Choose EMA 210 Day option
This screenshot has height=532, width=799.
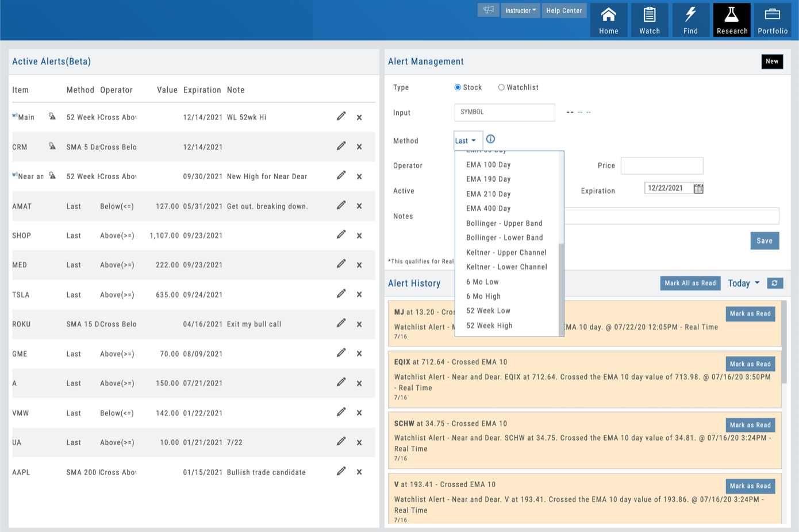click(x=489, y=194)
